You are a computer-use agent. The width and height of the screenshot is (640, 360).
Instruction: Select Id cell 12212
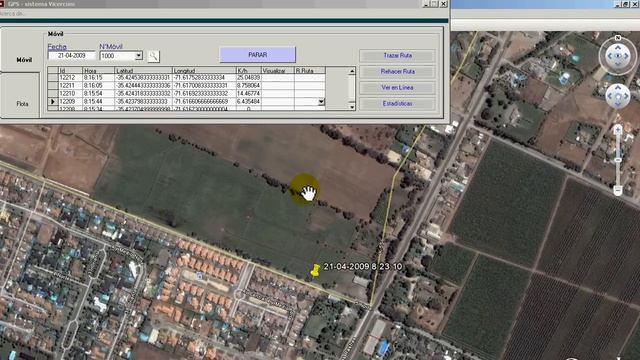click(x=70, y=78)
